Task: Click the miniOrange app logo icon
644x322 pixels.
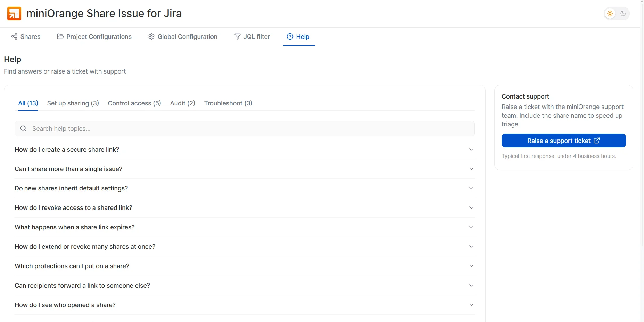Action: (x=14, y=14)
